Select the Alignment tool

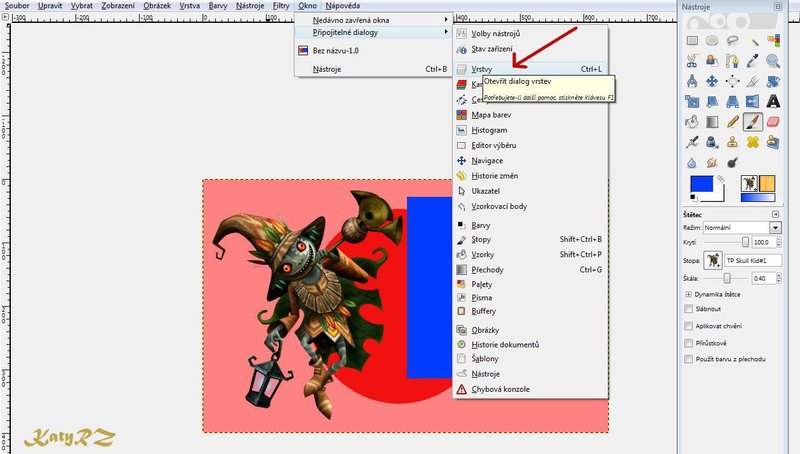point(733,81)
